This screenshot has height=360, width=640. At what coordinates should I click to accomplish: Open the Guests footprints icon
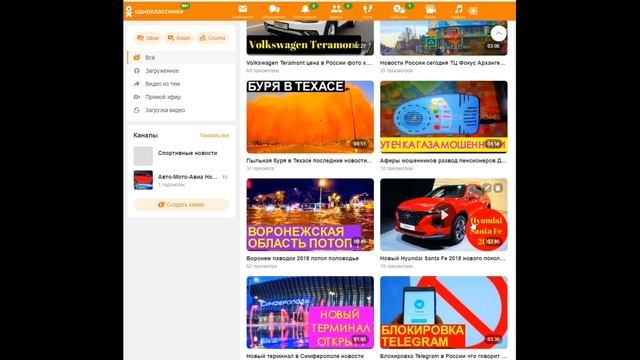[x=367, y=9]
